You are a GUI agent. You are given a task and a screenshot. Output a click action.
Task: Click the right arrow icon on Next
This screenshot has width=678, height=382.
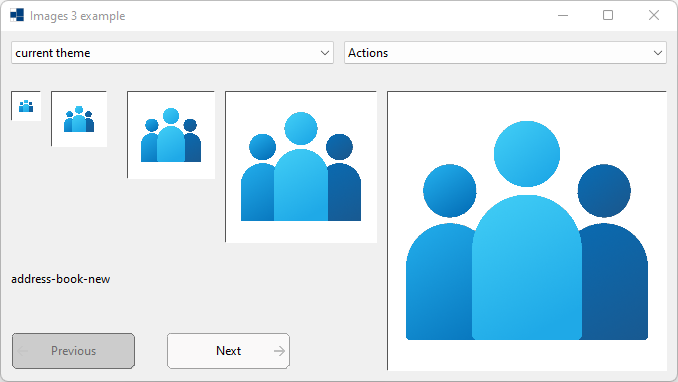(x=279, y=351)
